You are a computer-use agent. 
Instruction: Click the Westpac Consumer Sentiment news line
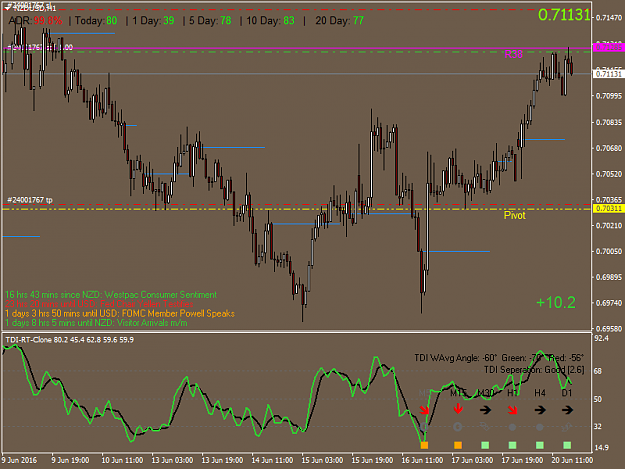[x=111, y=295]
